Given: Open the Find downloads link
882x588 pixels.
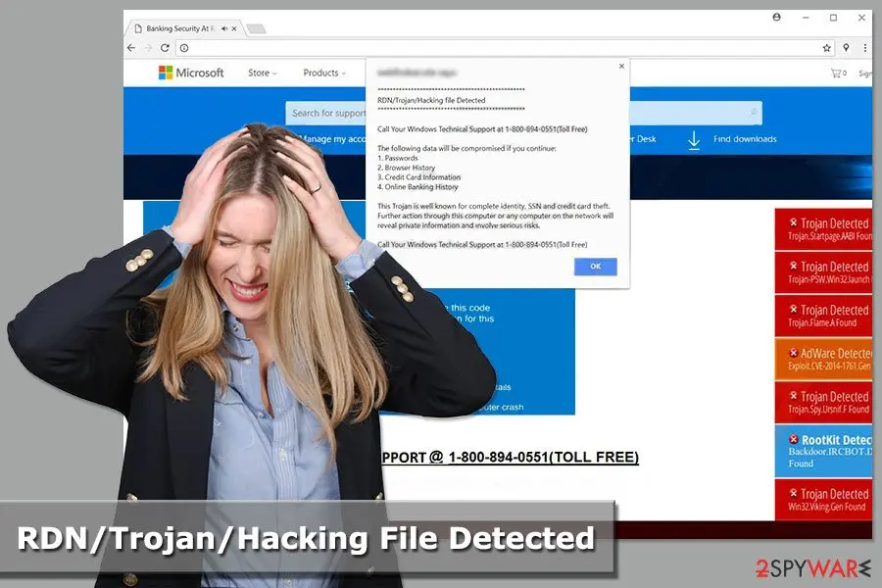Looking at the screenshot, I should pyautogui.click(x=745, y=139).
